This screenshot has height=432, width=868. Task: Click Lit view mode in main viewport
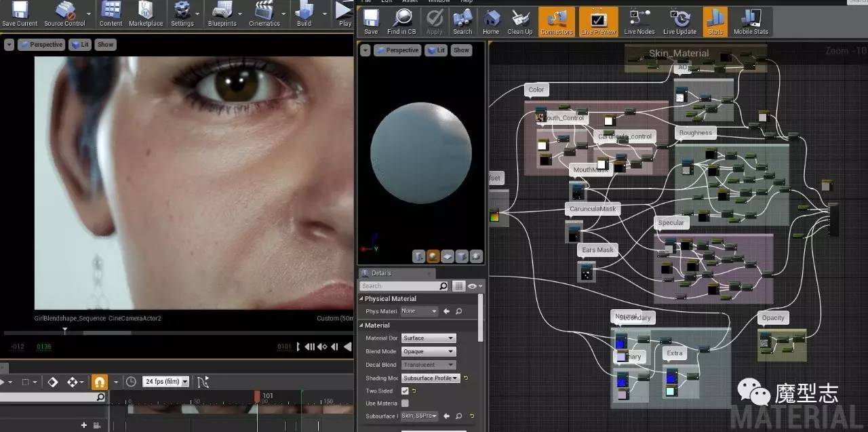79,45
